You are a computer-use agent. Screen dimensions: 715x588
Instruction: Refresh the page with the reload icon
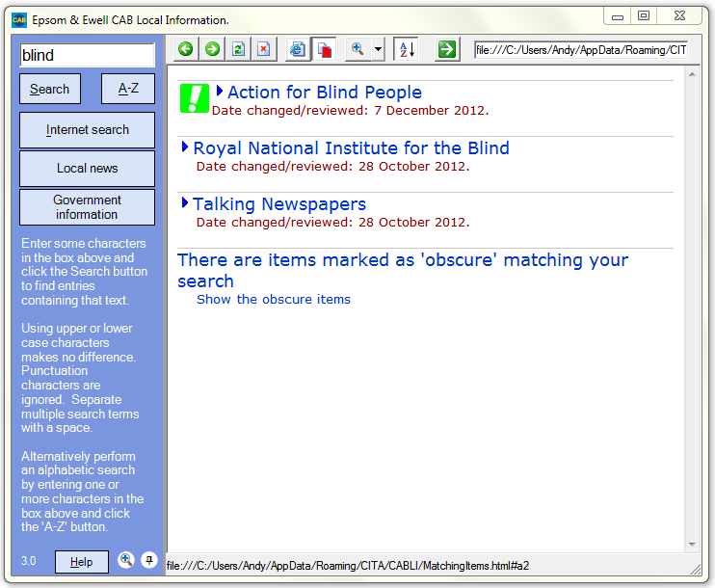[238, 49]
